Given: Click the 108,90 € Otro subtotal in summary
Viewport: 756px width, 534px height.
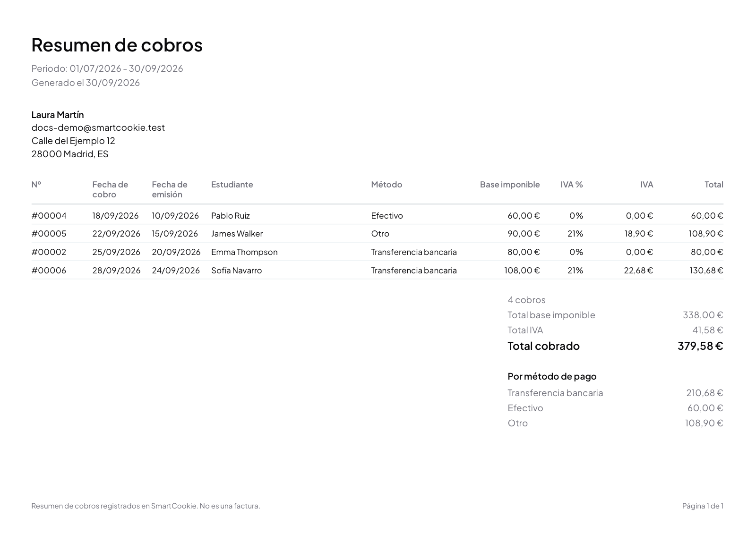Looking at the screenshot, I should pos(704,423).
